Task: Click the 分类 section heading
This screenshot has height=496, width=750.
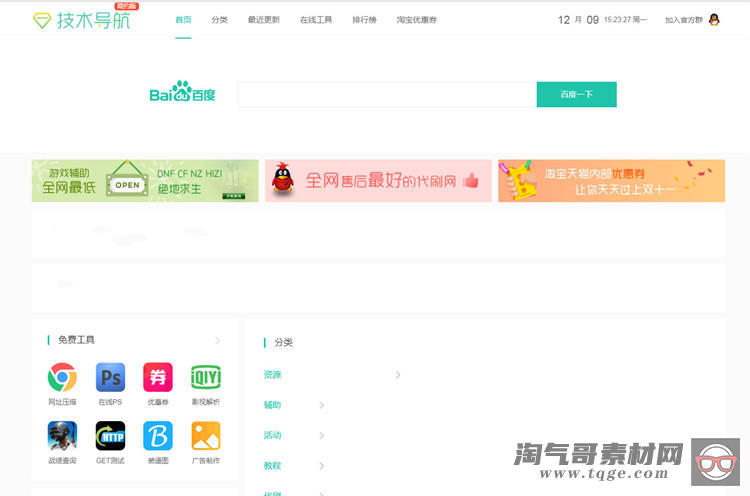Action: coord(283,342)
